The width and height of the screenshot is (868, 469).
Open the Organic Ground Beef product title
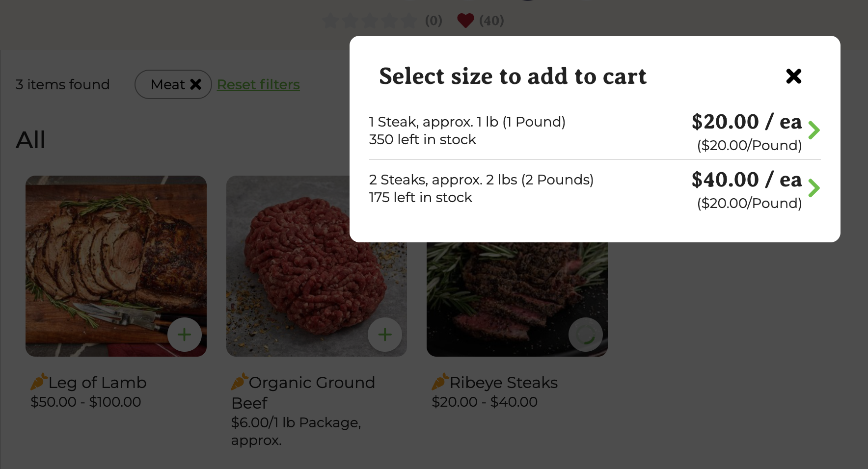click(311, 383)
